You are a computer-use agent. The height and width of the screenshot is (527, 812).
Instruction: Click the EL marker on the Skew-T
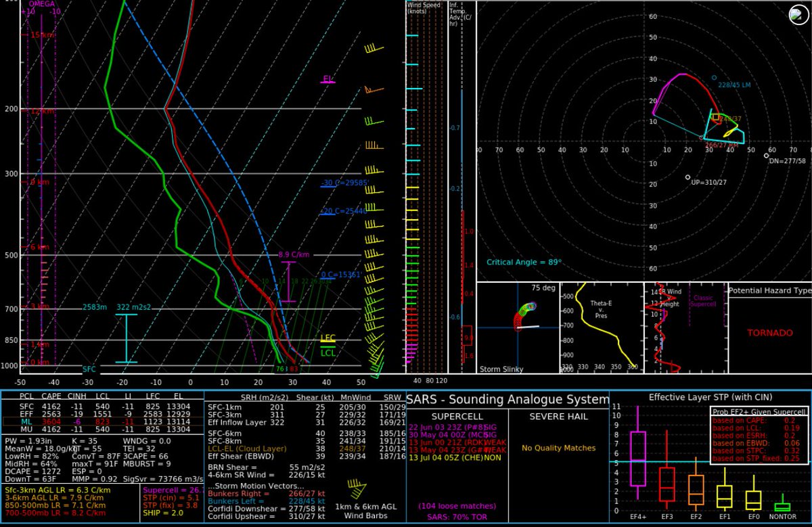pyautogui.click(x=328, y=80)
